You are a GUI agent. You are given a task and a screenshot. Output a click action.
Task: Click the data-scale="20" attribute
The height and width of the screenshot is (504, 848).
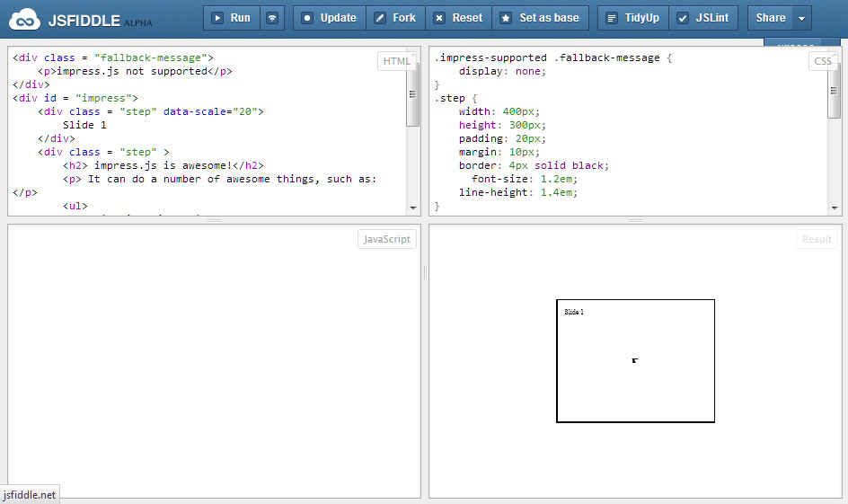[x=210, y=112]
